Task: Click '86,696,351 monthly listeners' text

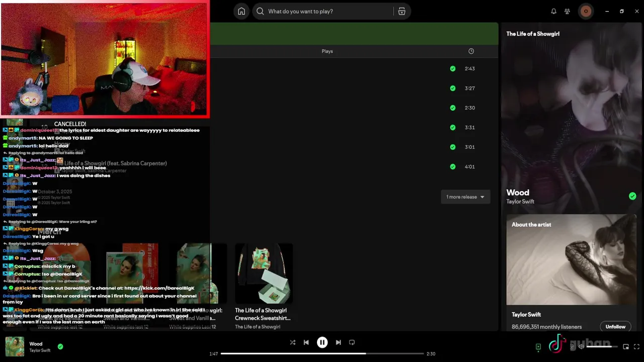Action: point(546,327)
